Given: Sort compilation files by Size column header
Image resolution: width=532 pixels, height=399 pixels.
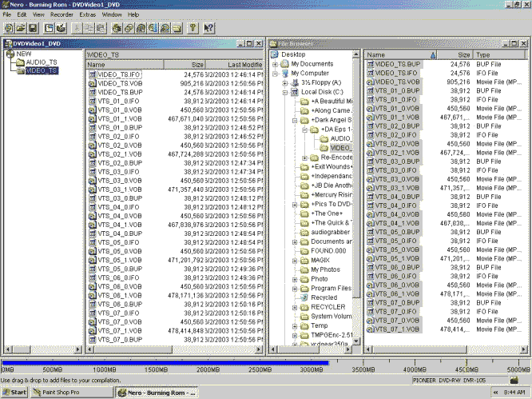Looking at the screenshot, I should coord(185,65).
